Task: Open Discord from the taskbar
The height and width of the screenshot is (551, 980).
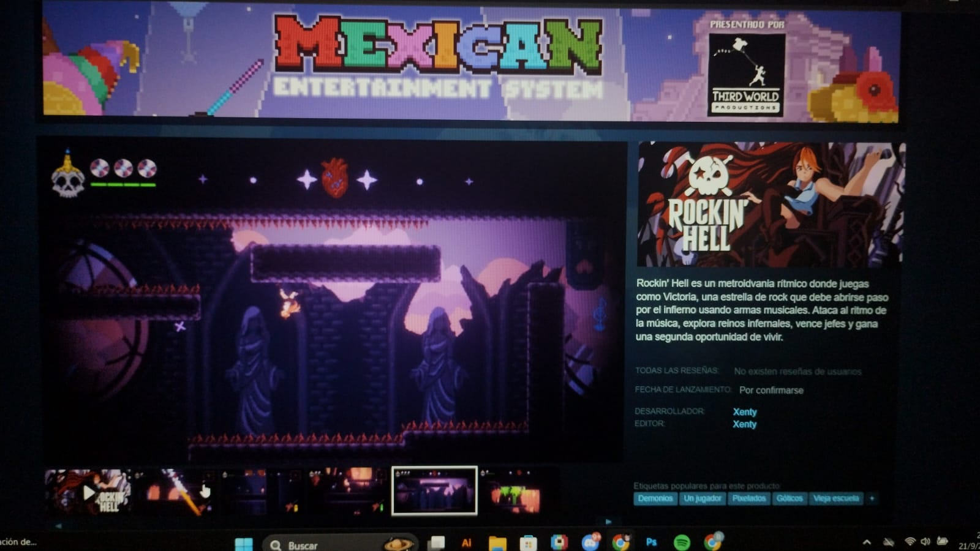Action: tap(590, 542)
